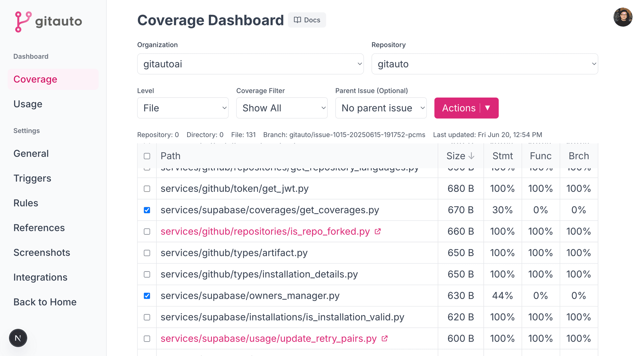Open the Actions dropdown menu
The width and height of the screenshot is (644, 356).
point(466,108)
